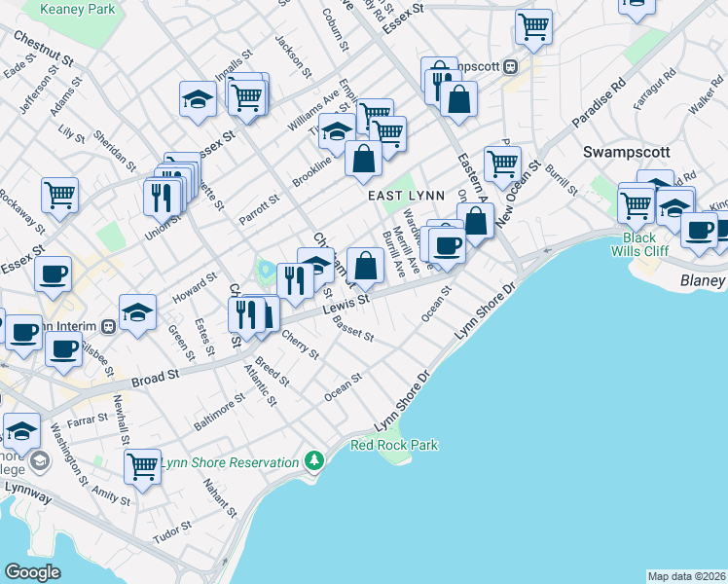Click the shopping bag marker near Eastern Ave
This screenshot has width=728, height=584.
[x=475, y=224]
